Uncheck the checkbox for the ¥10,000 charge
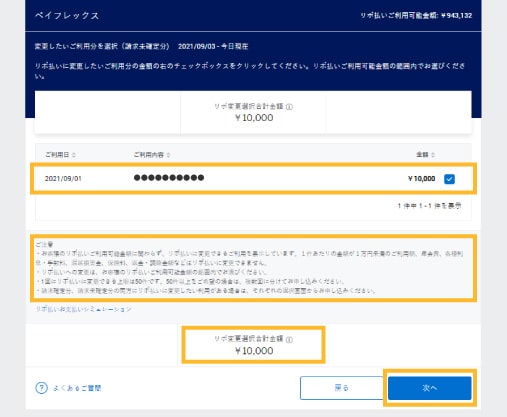This screenshot has width=507, height=417. coord(449,179)
